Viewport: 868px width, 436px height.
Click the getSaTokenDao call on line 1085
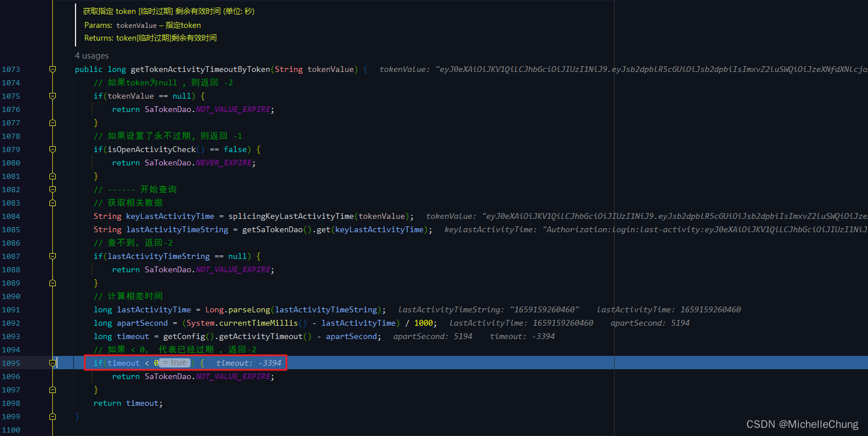pos(272,229)
